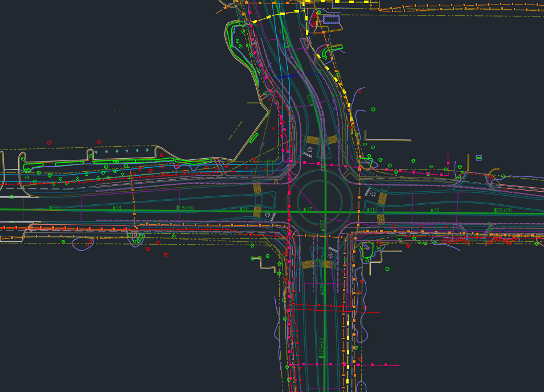The image size is (544, 392).
Task: Select the "15+00" station label
Action: [x=187, y=208]
